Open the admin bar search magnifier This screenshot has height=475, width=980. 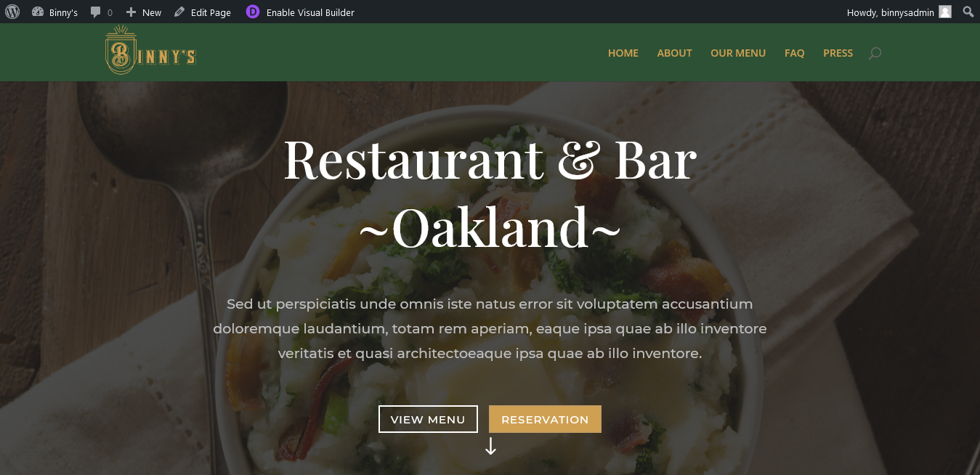coord(968,12)
